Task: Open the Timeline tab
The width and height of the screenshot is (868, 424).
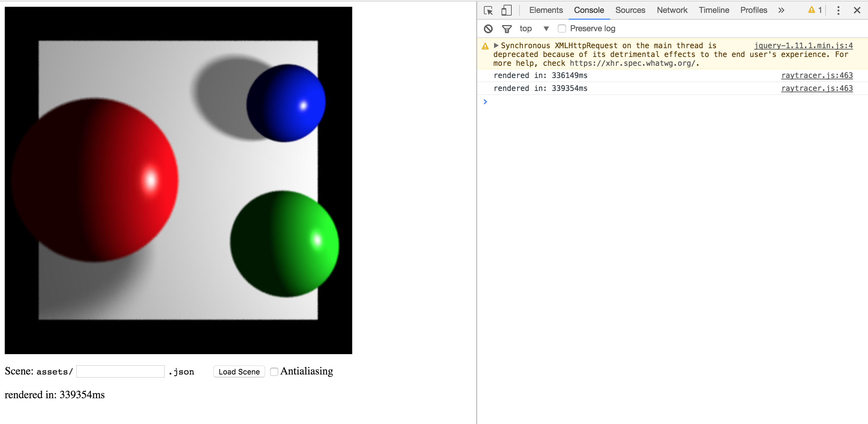Action: [x=714, y=10]
